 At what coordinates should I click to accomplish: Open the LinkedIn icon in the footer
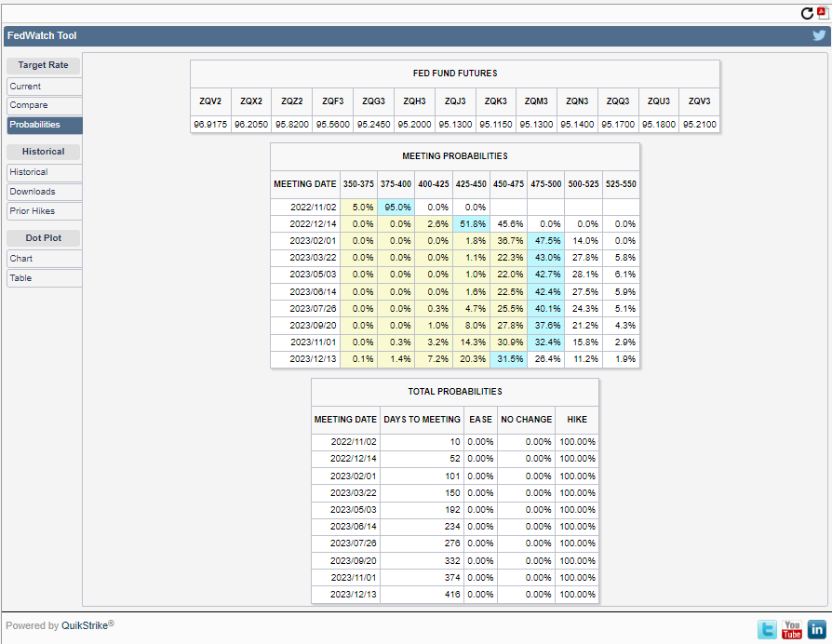pos(816,629)
